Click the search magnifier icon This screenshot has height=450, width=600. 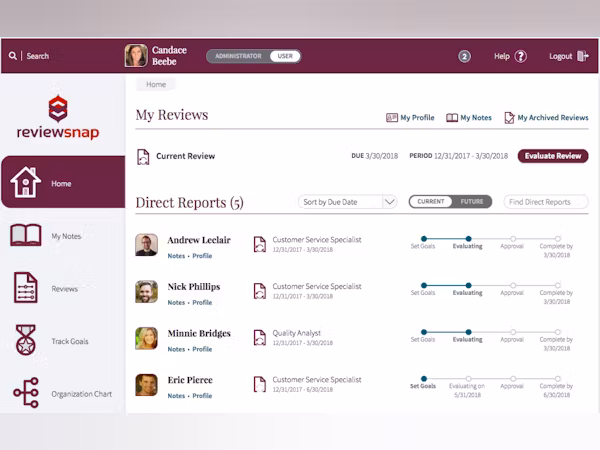click(x=13, y=56)
